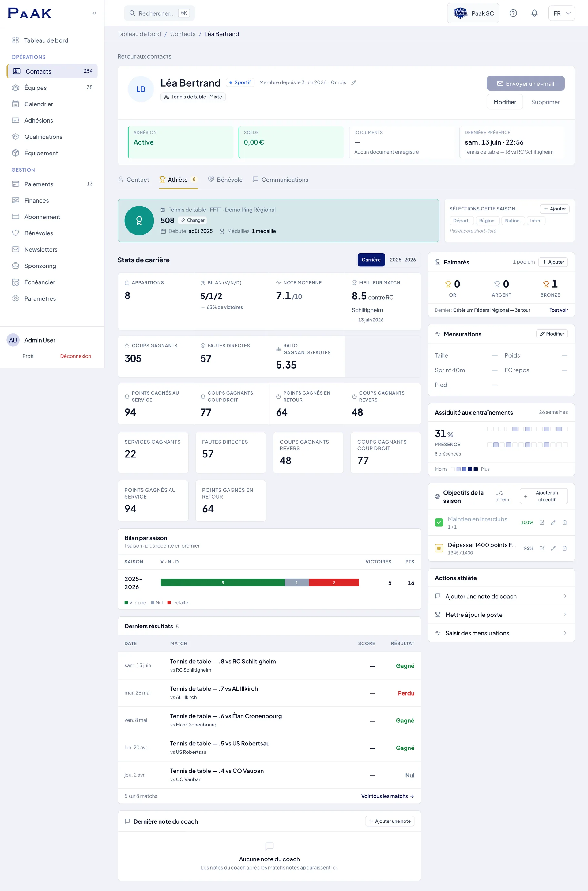Delete the Maintien en Interclubs objective
This screenshot has height=891, width=588.
(564, 523)
